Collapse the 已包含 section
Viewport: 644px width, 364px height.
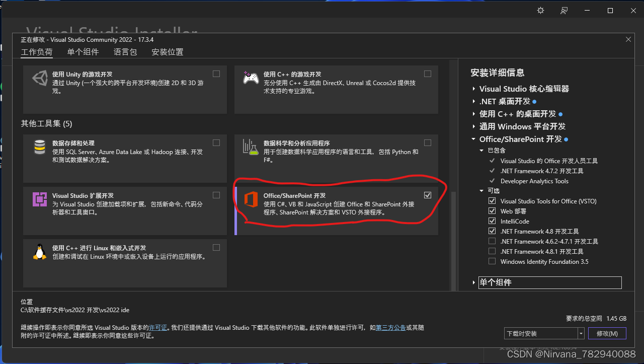pos(482,150)
